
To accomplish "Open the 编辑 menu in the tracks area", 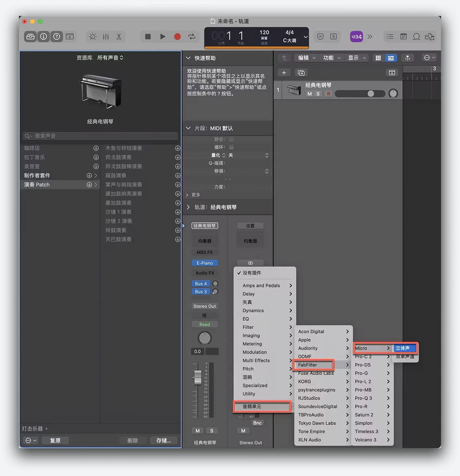I will (307, 58).
